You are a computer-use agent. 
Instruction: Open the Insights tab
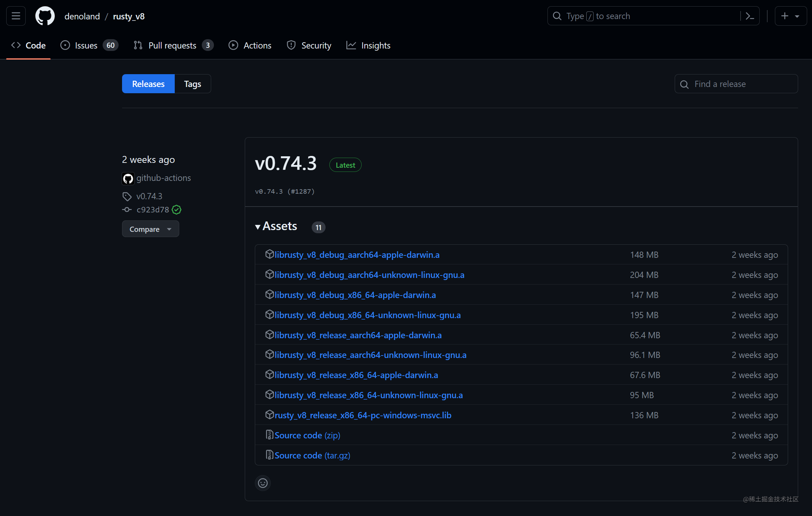pos(375,45)
